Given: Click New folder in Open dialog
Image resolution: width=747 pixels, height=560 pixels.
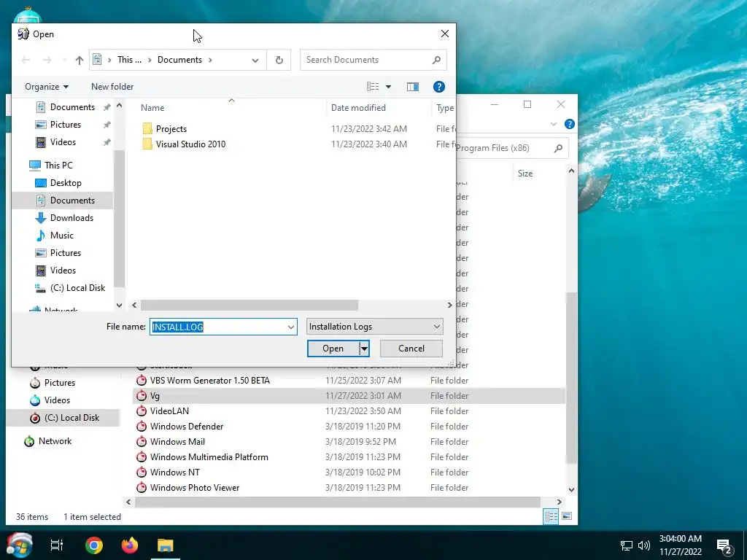Looking at the screenshot, I should [x=112, y=87].
